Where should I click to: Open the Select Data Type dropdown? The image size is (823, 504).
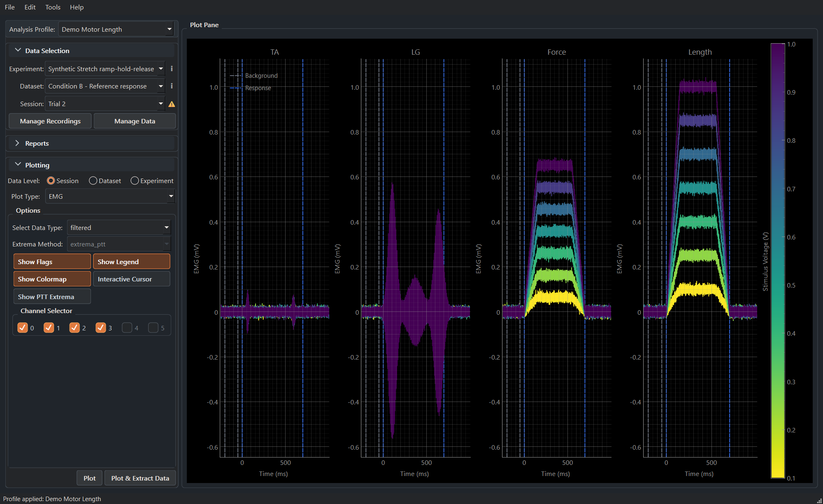click(119, 228)
